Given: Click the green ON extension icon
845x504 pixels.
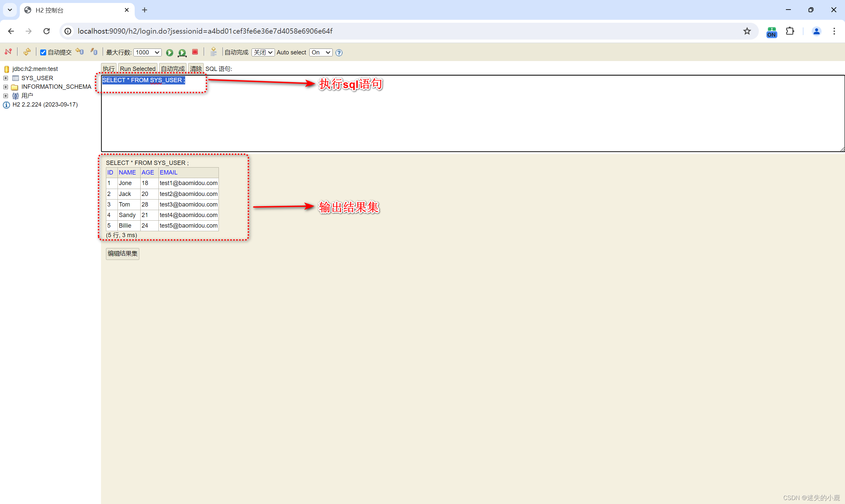Looking at the screenshot, I should pyautogui.click(x=772, y=32).
